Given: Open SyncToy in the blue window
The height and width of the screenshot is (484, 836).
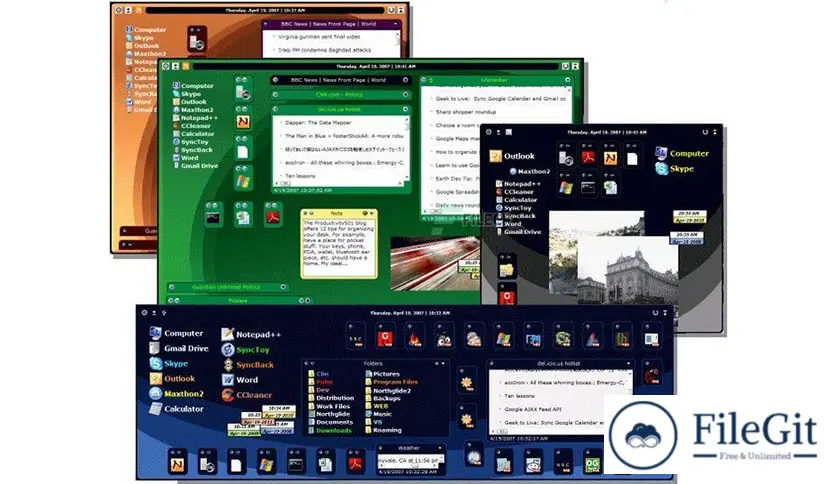Looking at the screenshot, I should (x=245, y=350).
